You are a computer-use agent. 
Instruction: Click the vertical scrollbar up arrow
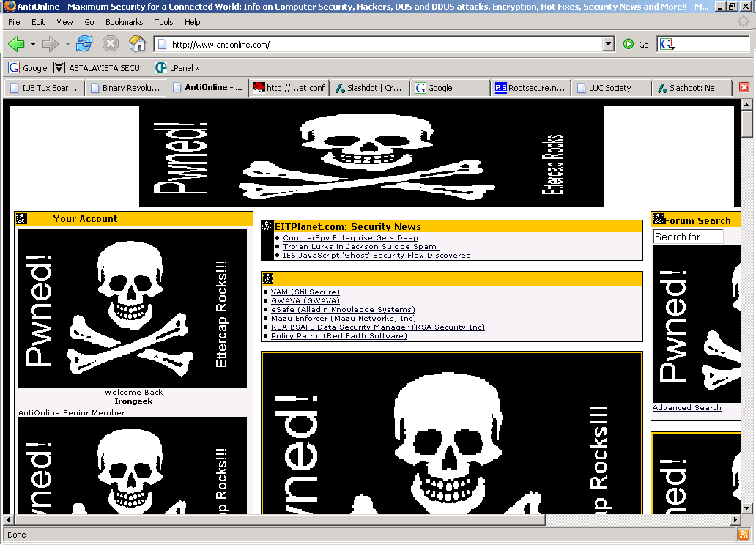[746, 105]
